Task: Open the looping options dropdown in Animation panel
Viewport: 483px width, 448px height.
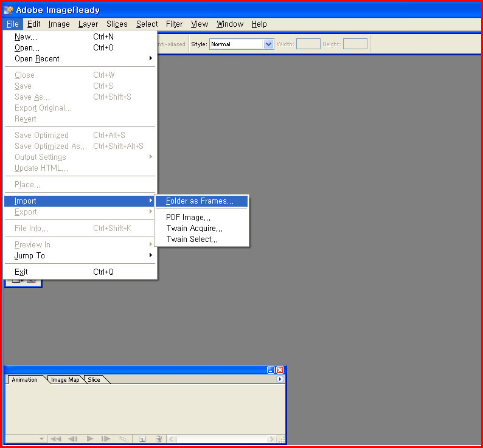Action: point(42,438)
